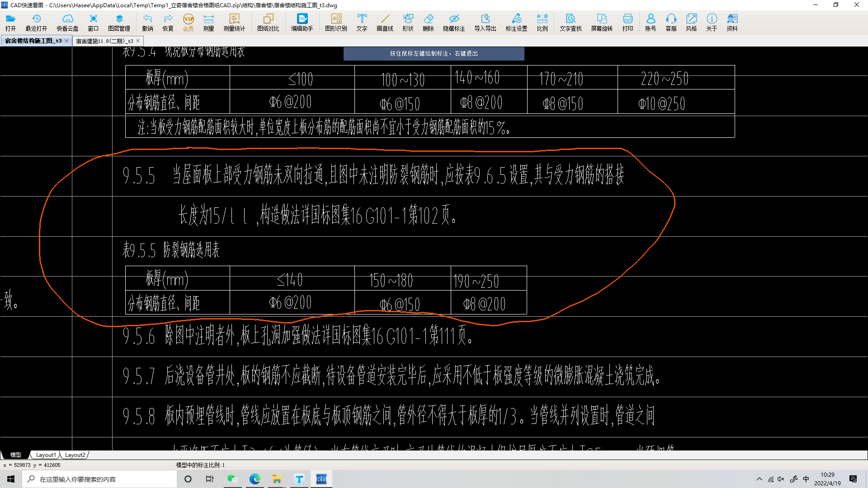Click the muted volume tray icon

point(781,479)
